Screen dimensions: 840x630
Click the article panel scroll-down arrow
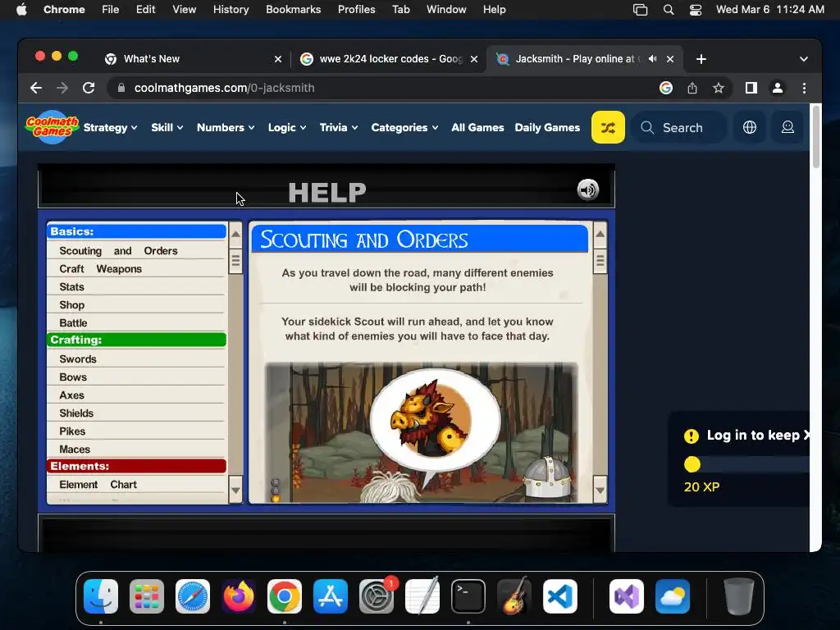[600, 490]
